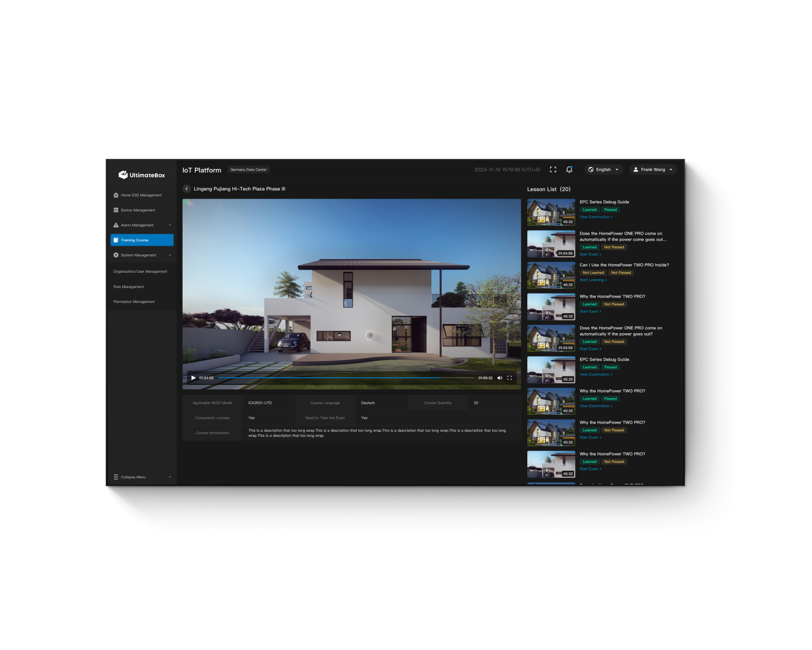Image resolution: width=812 pixels, height=650 pixels.
Task: Select Device Management menu label
Action: [x=138, y=210]
